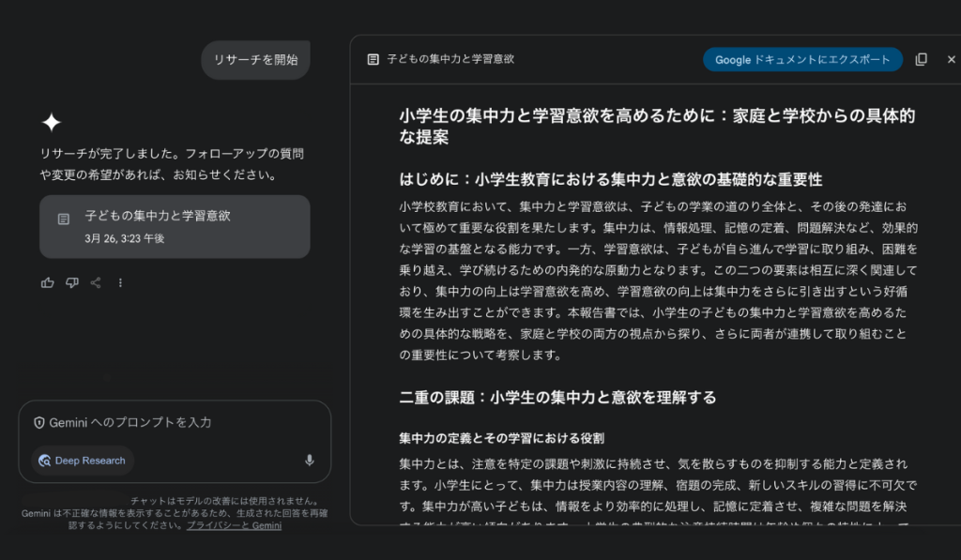Click the copy icon in report header

coord(921,59)
